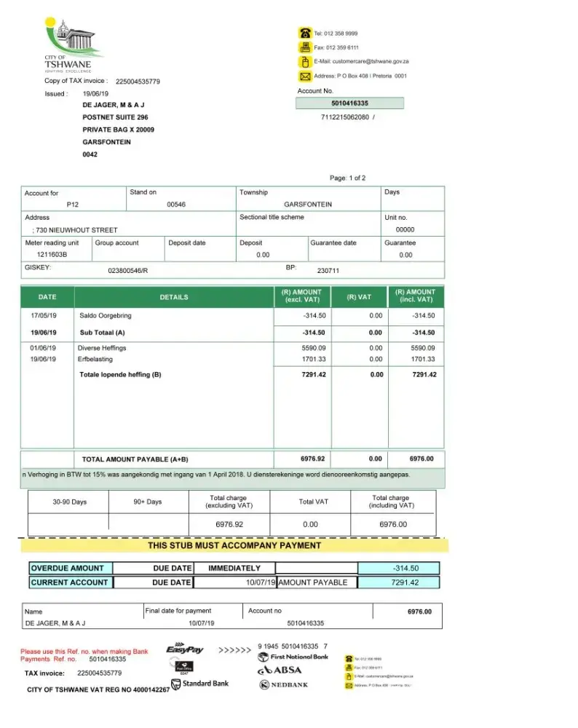Image resolution: width=578 pixels, height=728 pixels.
Task: Click the EasyPay logo
Action: [185, 649]
